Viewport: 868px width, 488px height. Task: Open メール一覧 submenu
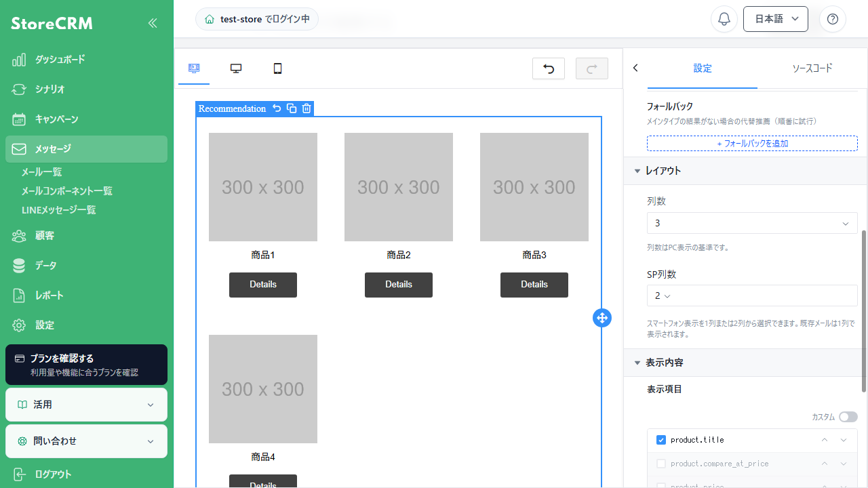41,172
